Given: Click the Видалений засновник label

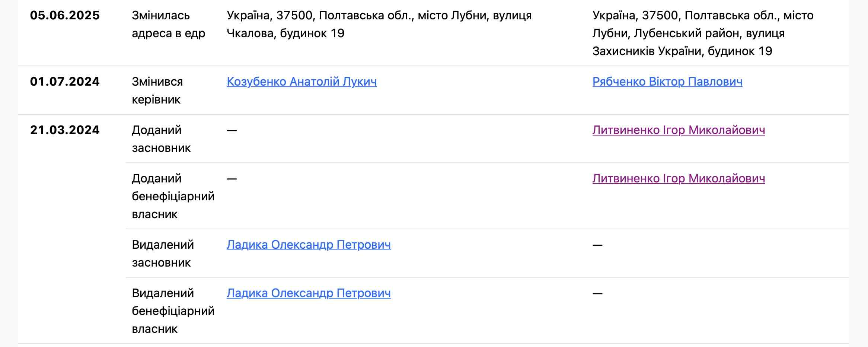Looking at the screenshot, I should 163,254.
